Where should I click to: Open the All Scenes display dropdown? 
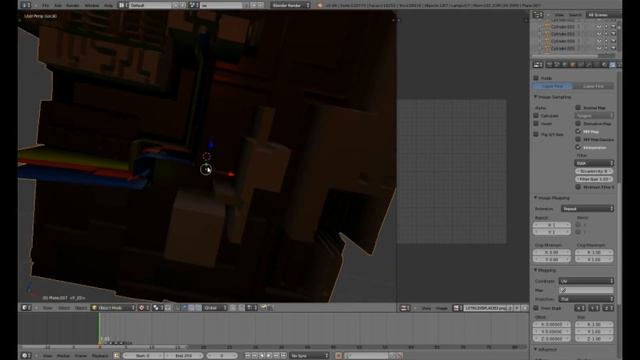click(603, 15)
